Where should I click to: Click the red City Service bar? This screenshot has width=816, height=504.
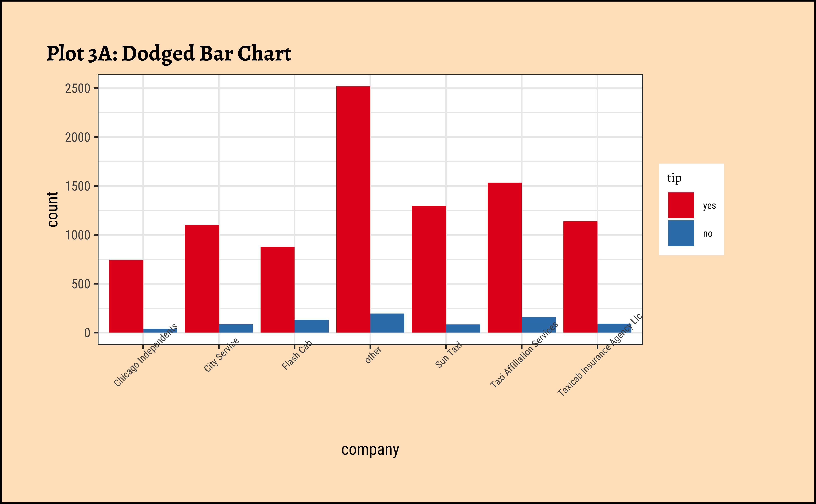201,278
